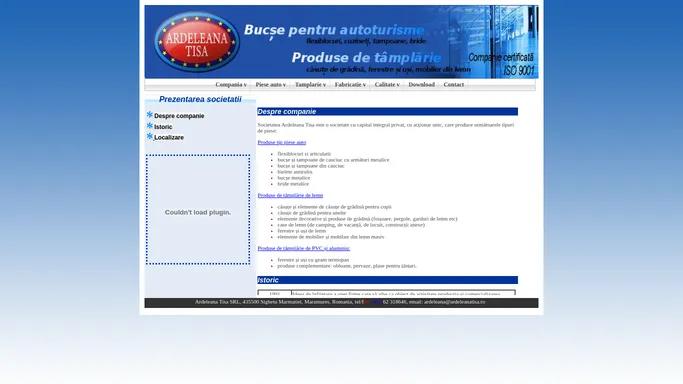Click the star bullet beside Istoric
The height and width of the screenshot is (384, 683).
149,126
